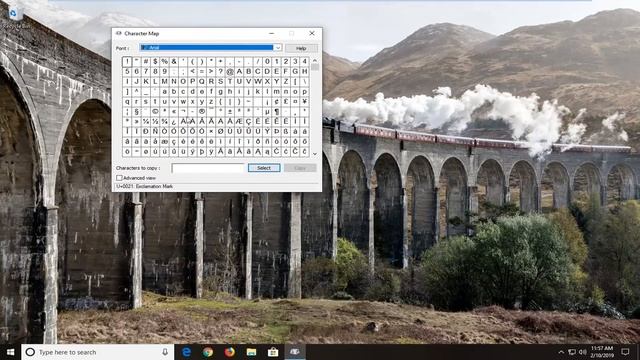
Task: Enable the Advanced view checkbox
Action: [119, 178]
